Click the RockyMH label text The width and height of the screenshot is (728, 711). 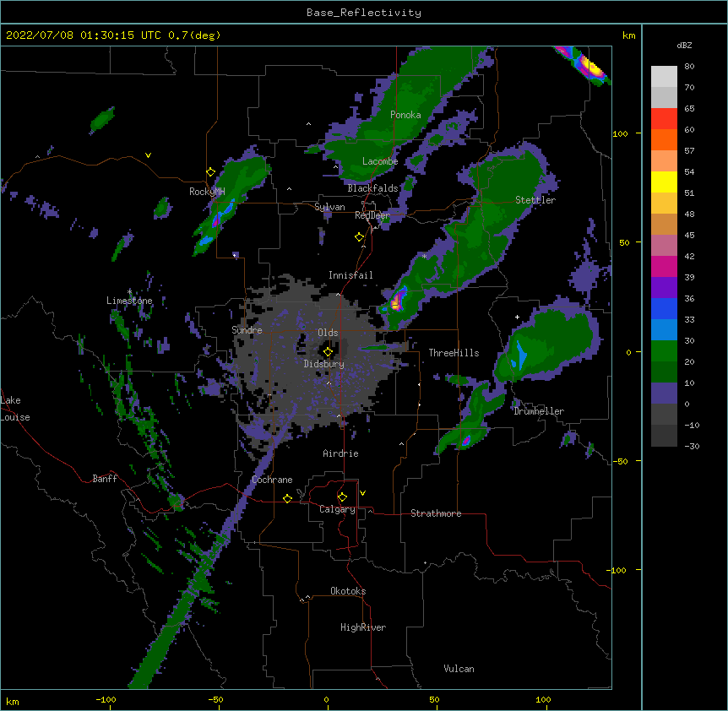coord(207,192)
